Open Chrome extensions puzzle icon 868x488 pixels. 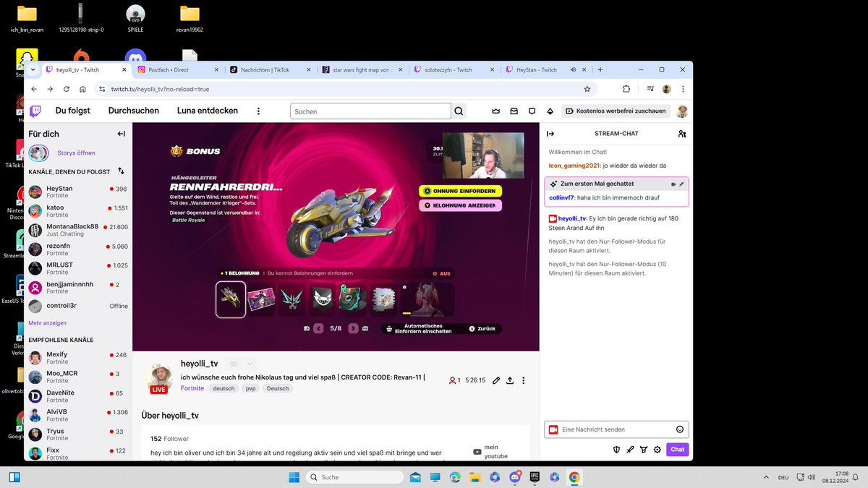point(626,89)
